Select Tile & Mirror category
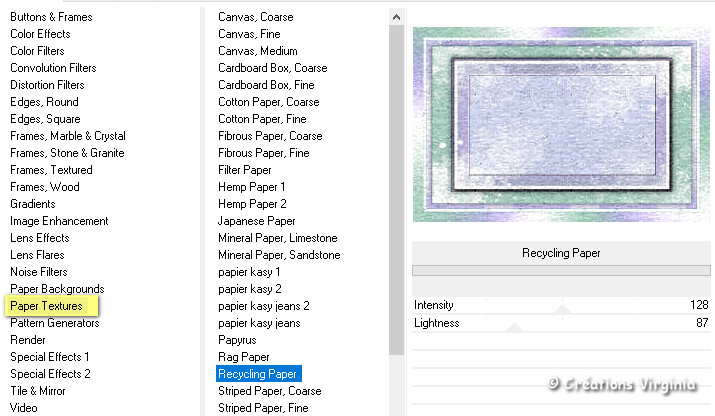The height and width of the screenshot is (416, 715). click(38, 391)
